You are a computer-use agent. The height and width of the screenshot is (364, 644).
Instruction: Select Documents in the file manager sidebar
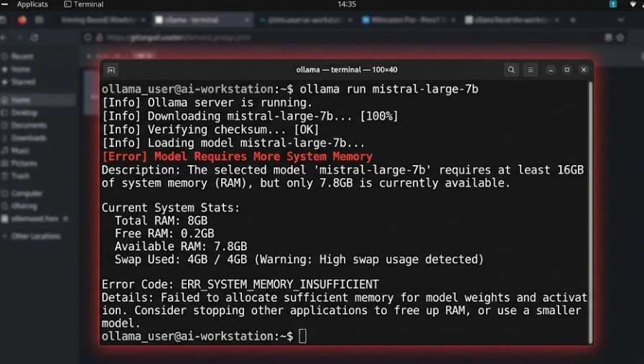coord(28,126)
